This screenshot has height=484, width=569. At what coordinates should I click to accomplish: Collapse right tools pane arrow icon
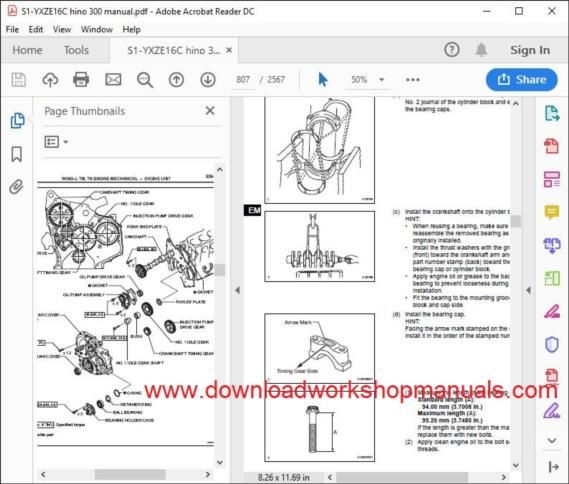pyautogui.click(x=553, y=467)
